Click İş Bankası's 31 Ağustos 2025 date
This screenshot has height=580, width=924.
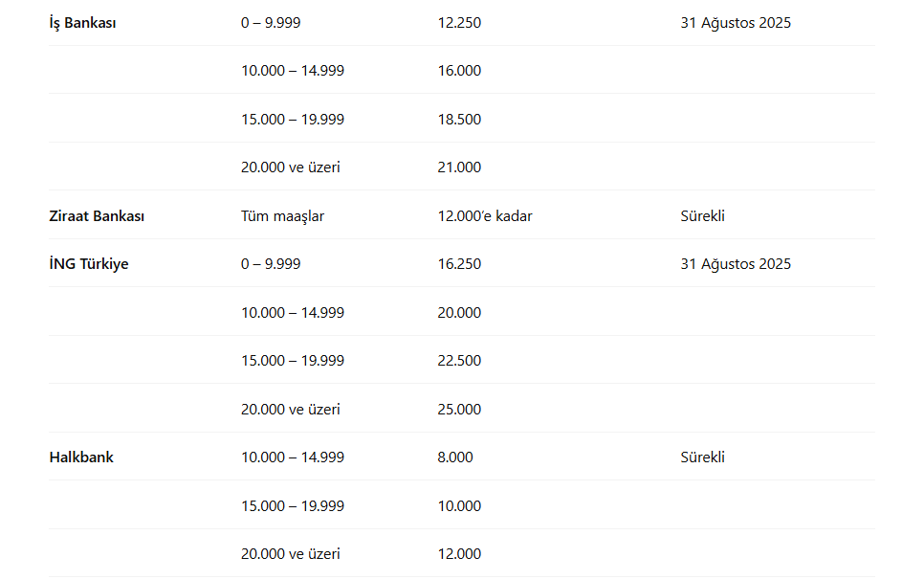point(736,23)
